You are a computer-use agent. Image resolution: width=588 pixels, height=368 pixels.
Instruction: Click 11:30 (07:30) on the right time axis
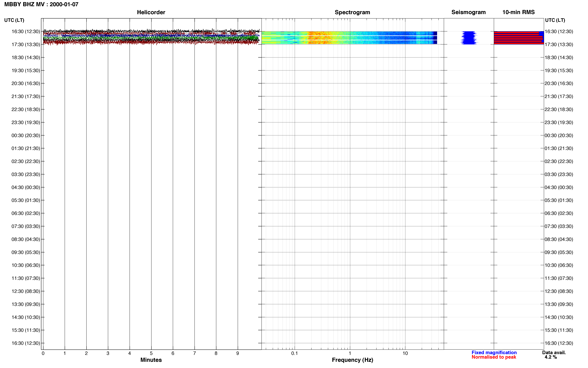pyautogui.click(x=559, y=278)
